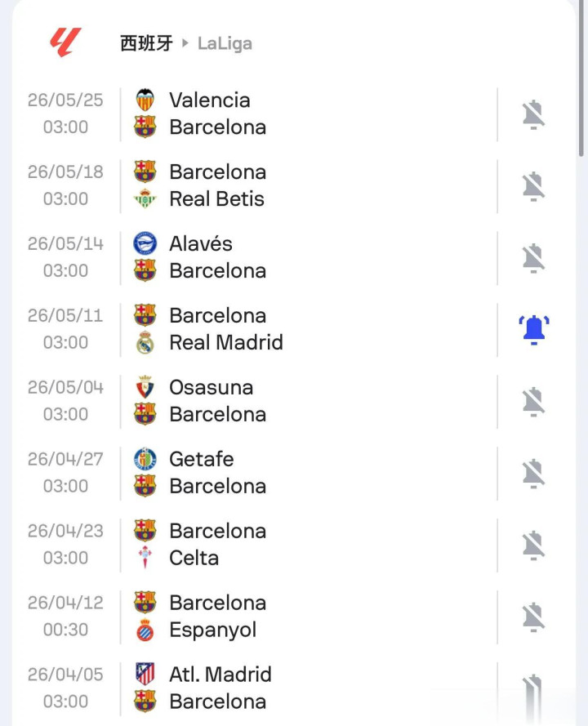Open the LaLiga league link
588x726 pixels.
(x=225, y=43)
